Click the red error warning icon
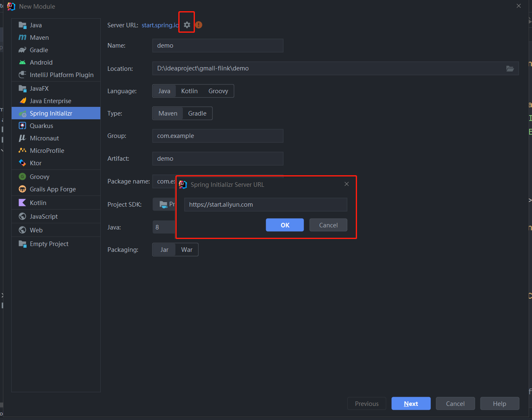Viewport: 532px width, 420px height. 199,25
